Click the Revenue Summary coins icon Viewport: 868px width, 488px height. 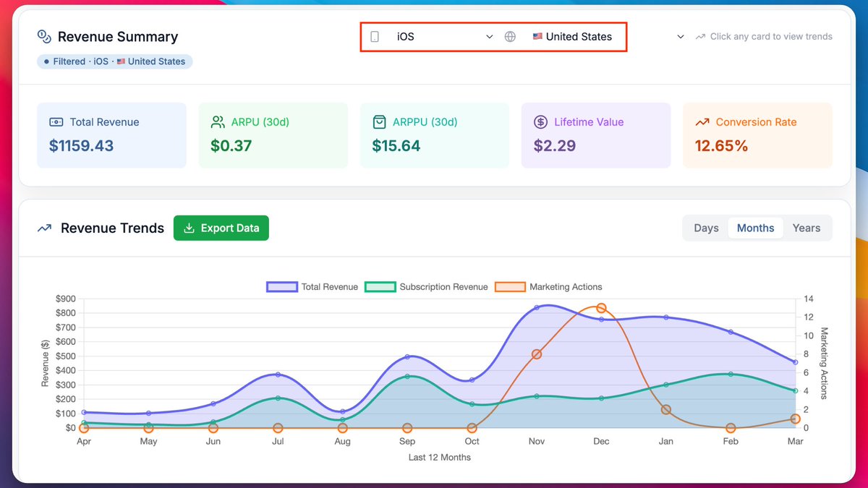point(44,36)
